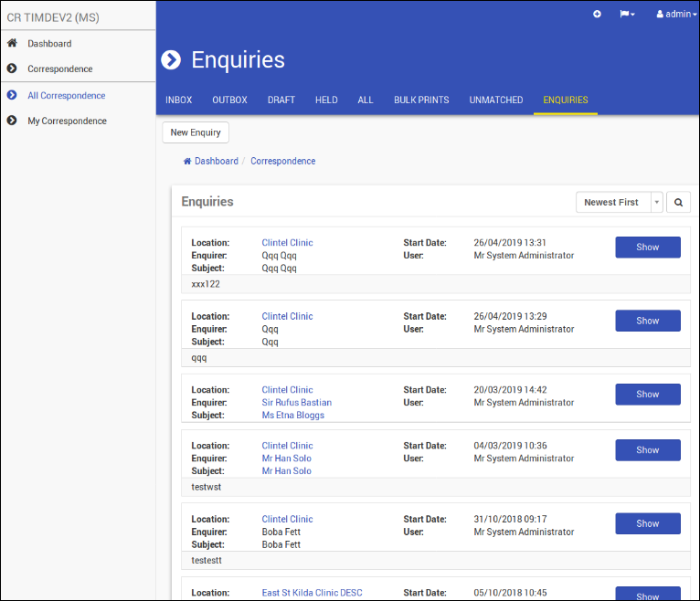This screenshot has height=601, width=700.
Task: Click the Correspondence arrow icon in sidebar
Action: 12,69
